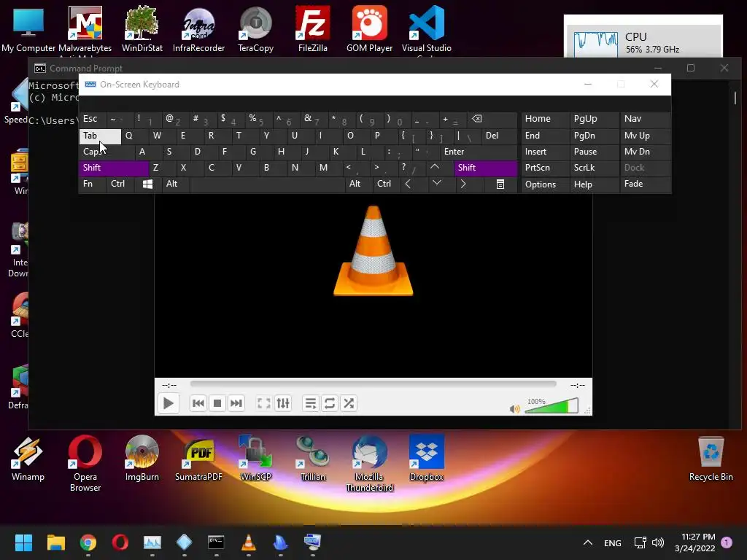Switch to VLC from taskbar cone icon
This screenshot has width=747, height=560.
(248, 542)
